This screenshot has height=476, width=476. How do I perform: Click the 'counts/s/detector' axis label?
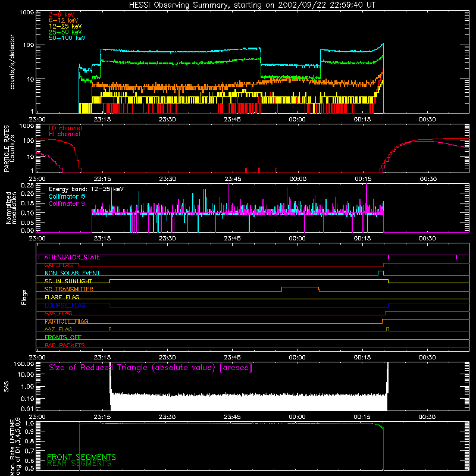click(x=12, y=62)
